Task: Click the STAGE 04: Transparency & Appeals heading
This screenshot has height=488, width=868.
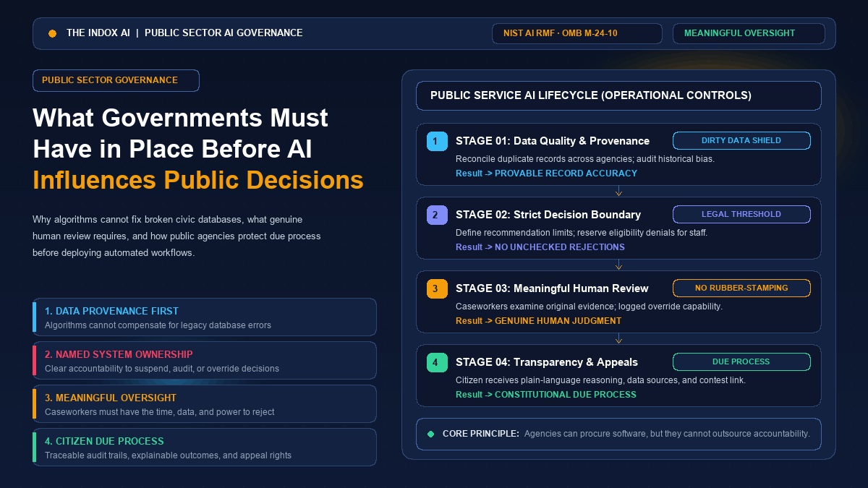Action: [x=546, y=362]
